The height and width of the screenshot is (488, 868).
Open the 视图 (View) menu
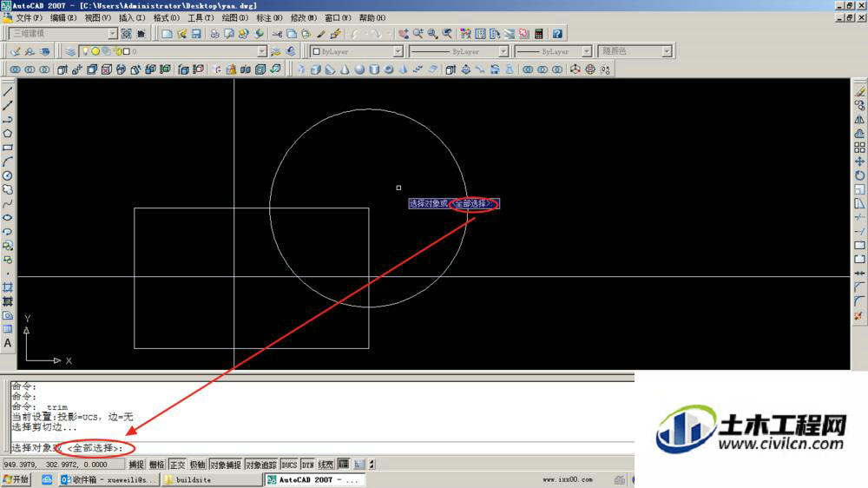[97, 18]
